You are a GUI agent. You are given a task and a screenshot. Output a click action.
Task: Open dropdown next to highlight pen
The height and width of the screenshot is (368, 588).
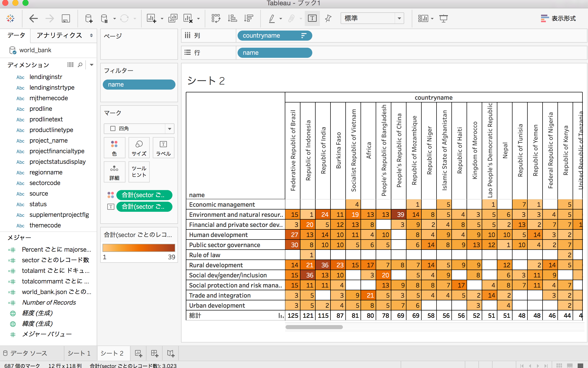click(281, 19)
